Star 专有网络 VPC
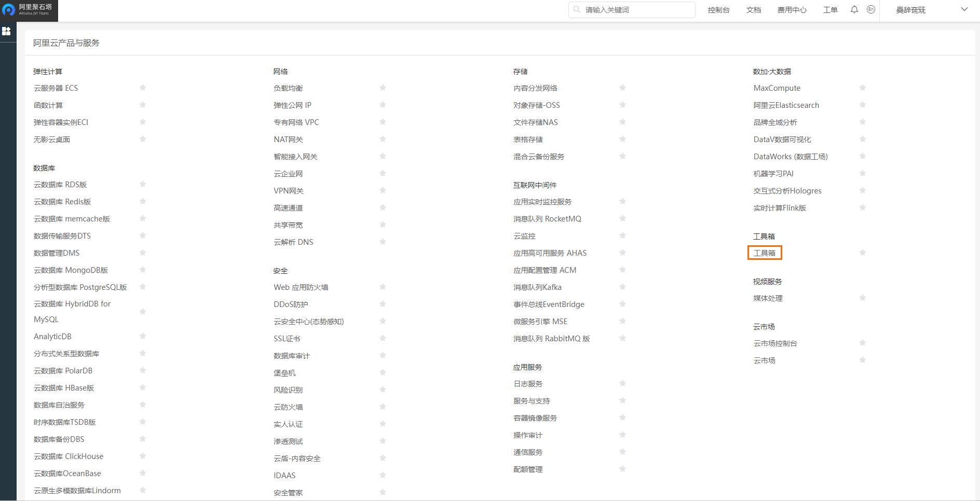The image size is (980, 501). click(x=383, y=122)
